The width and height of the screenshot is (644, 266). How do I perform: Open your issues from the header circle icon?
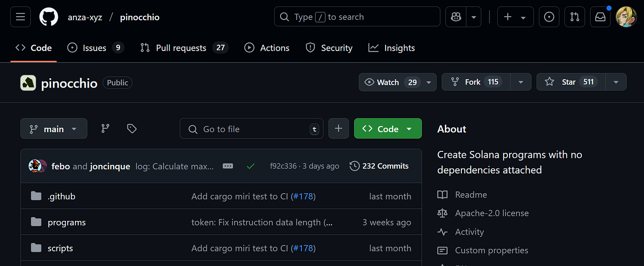point(549,17)
